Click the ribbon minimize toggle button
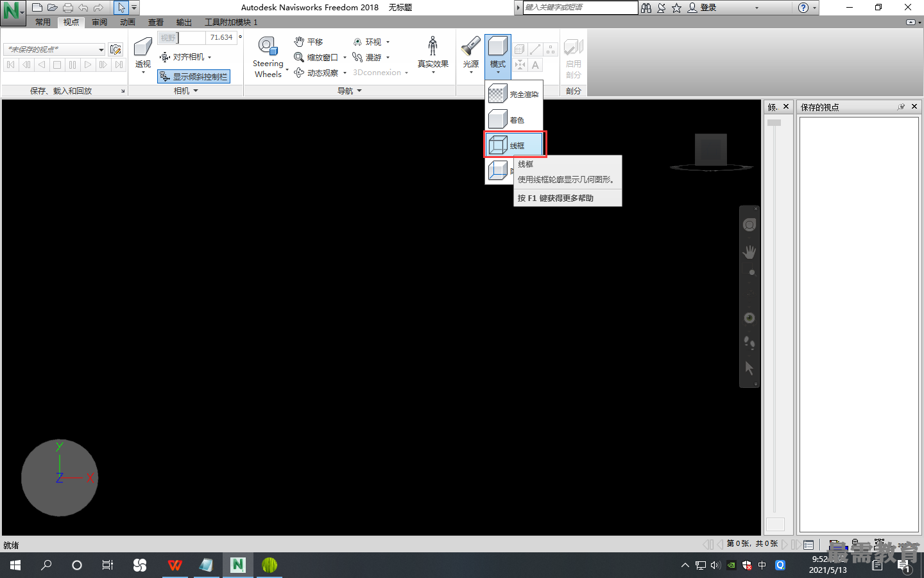Viewport: 924px width, 578px height. point(911,22)
